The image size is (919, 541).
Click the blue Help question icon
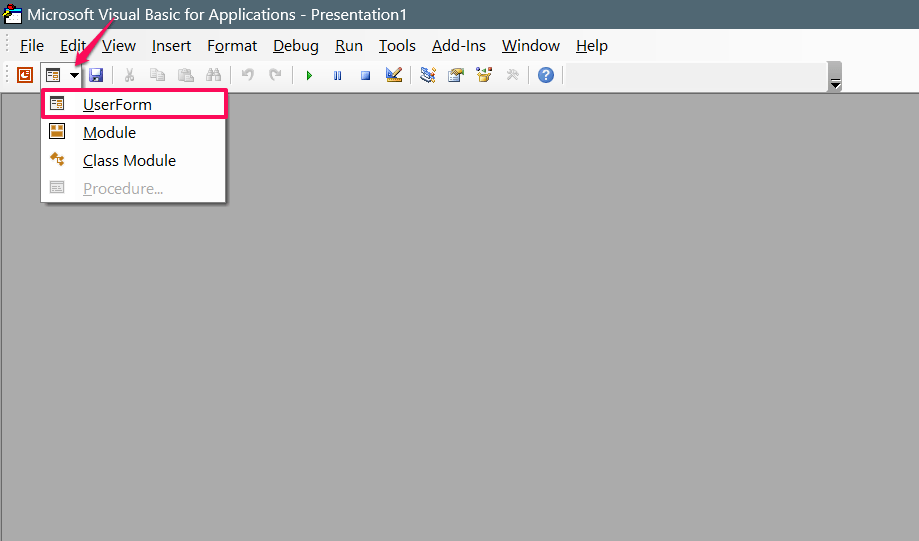(x=546, y=75)
